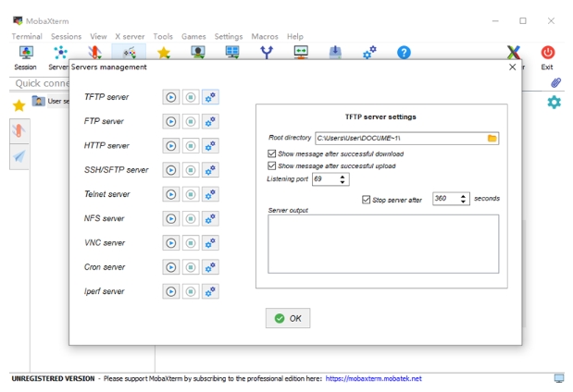Click inside the Server output box
This screenshot has width=573, height=392.
pos(383,244)
